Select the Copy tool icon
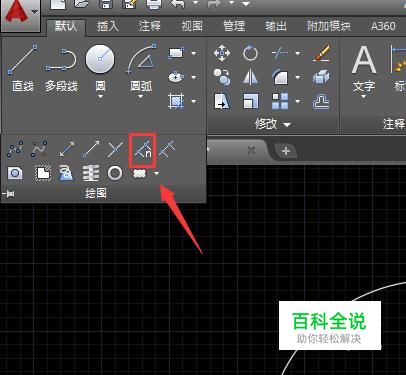The height and width of the screenshot is (375, 406). click(x=222, y=77)
